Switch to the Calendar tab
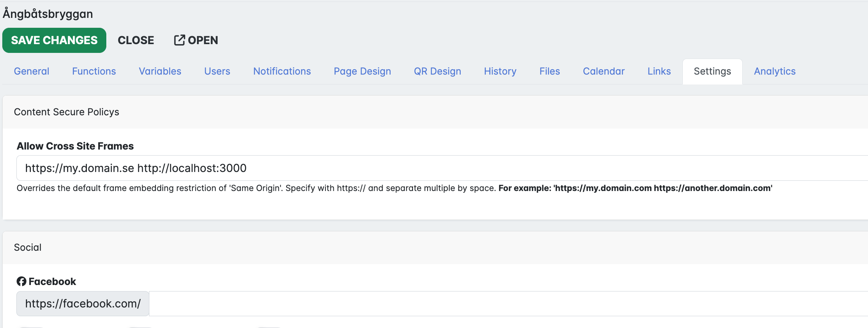The image size is (868, 328). 604,72
